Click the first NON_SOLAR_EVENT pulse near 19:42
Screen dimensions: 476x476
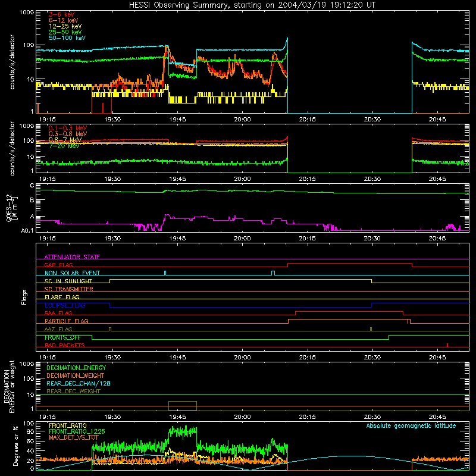pyautogui.click(x=165, y=273)
